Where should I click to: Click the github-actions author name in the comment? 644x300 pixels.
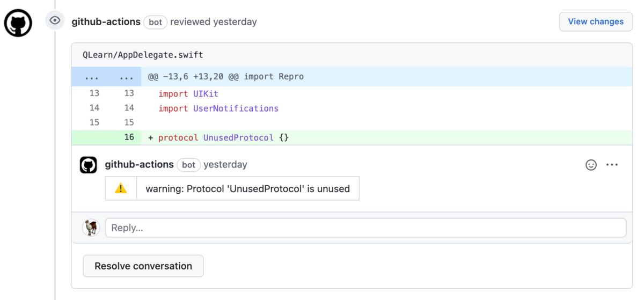tap(139, 165)
